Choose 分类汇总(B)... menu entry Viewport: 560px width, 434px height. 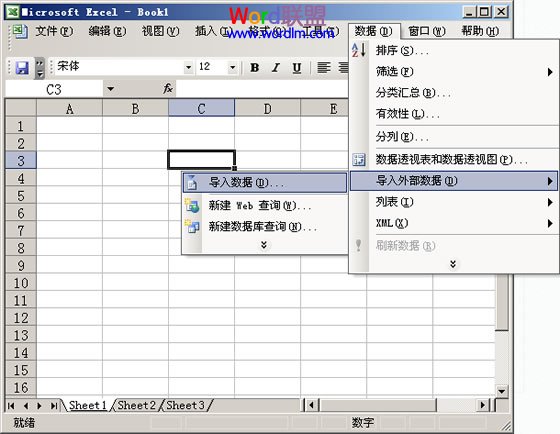click(454, 93)
